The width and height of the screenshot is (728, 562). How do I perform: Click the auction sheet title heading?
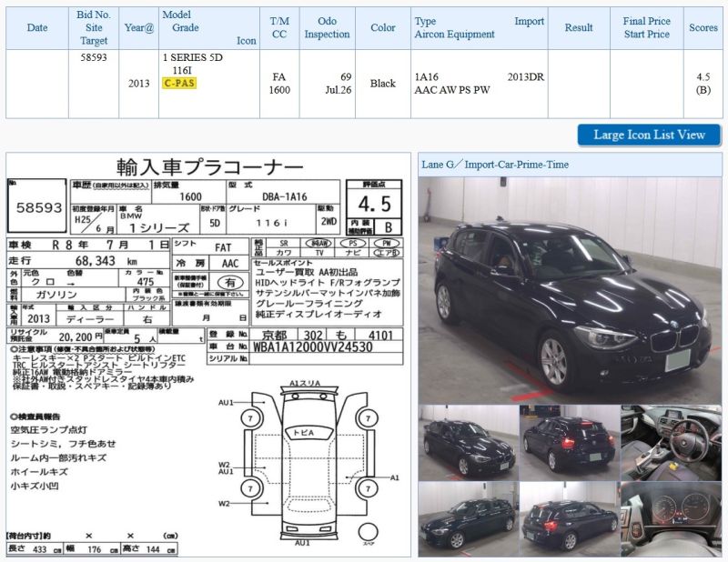pyautogui.click(x=209, y=166)
